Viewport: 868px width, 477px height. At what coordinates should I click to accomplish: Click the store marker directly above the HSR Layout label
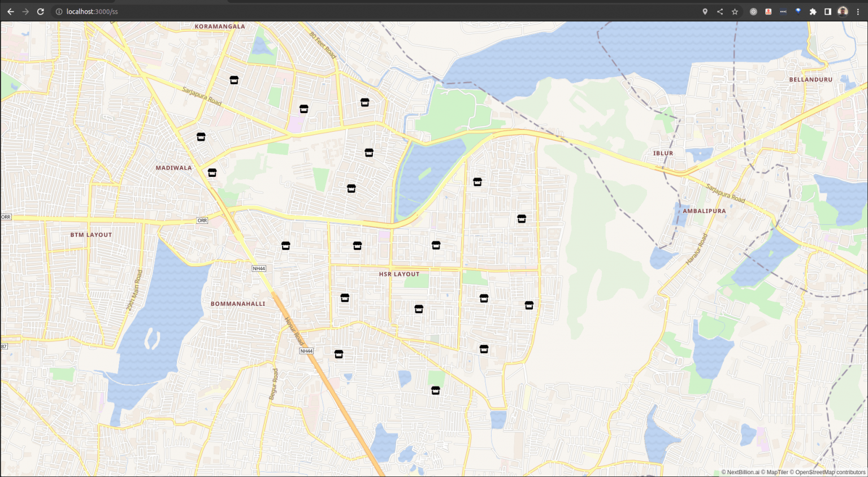click(436, 245)
